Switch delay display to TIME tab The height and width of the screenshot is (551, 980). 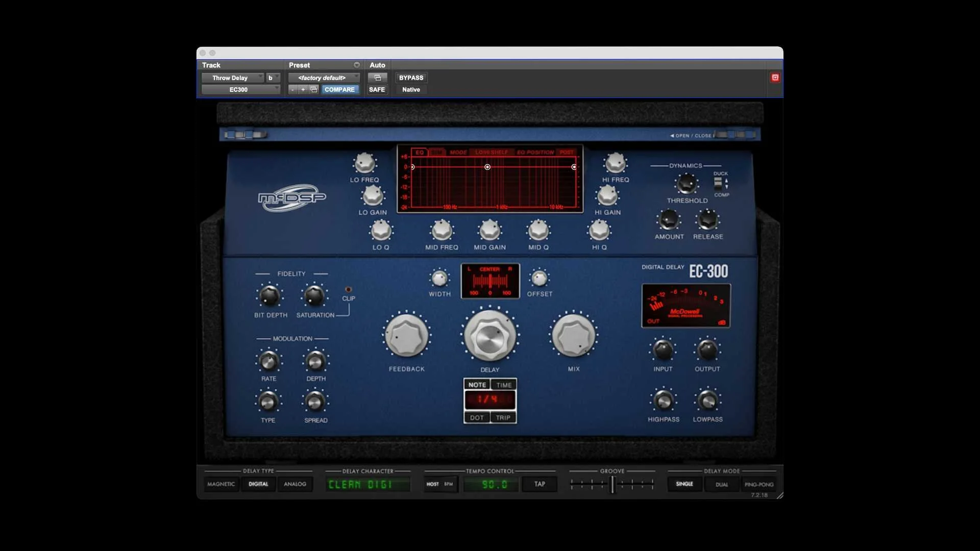tap(504, 385)
